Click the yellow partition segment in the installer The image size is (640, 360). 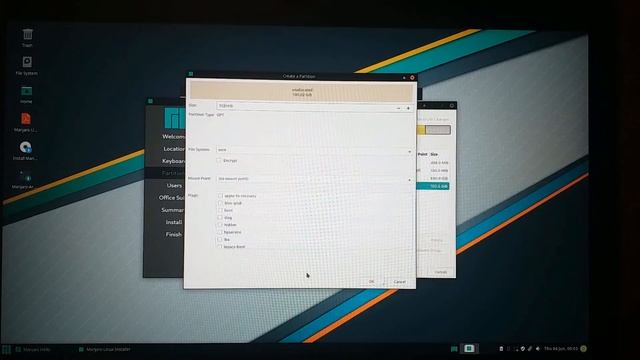(x=420, y=130)
